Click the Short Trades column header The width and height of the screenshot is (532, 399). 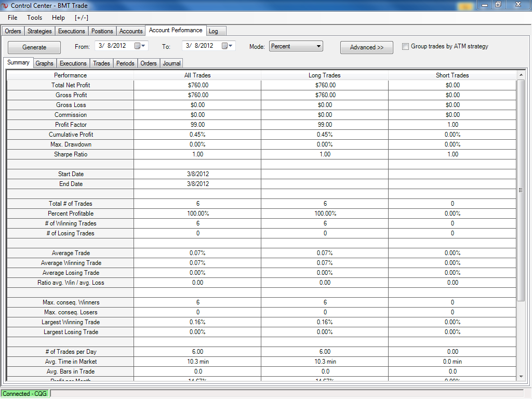pyautogui.click(x=453, y=75)
